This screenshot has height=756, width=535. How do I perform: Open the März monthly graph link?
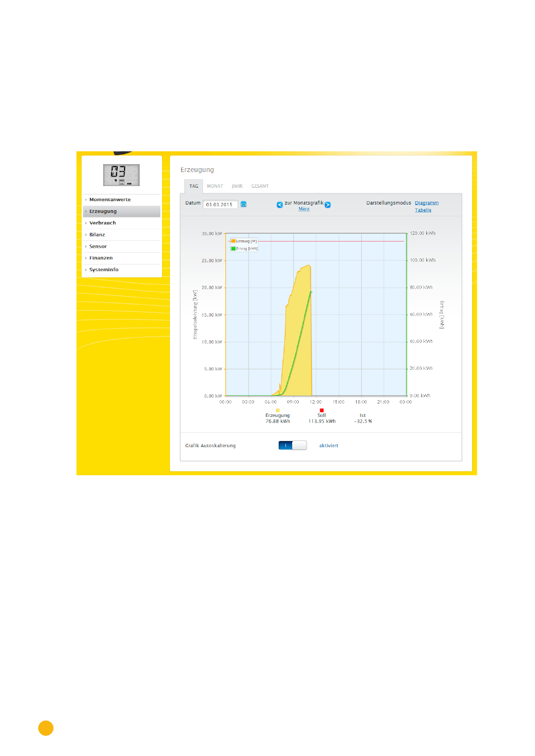(304, 209)
